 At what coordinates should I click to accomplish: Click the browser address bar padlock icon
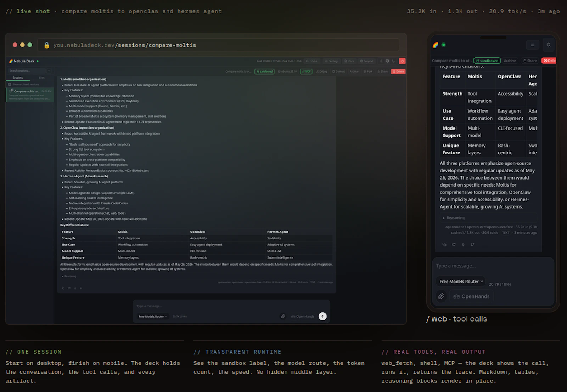click(47, 45)
